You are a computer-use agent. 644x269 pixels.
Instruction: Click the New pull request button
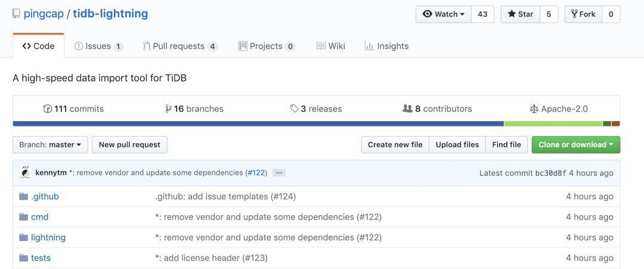pyautogui.click(x=129, y=144)
